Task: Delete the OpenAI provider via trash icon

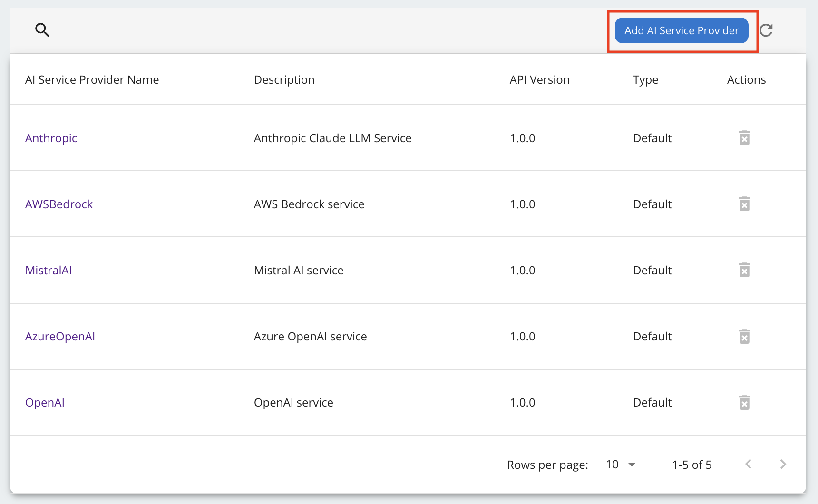Action: tap(744, 402)
